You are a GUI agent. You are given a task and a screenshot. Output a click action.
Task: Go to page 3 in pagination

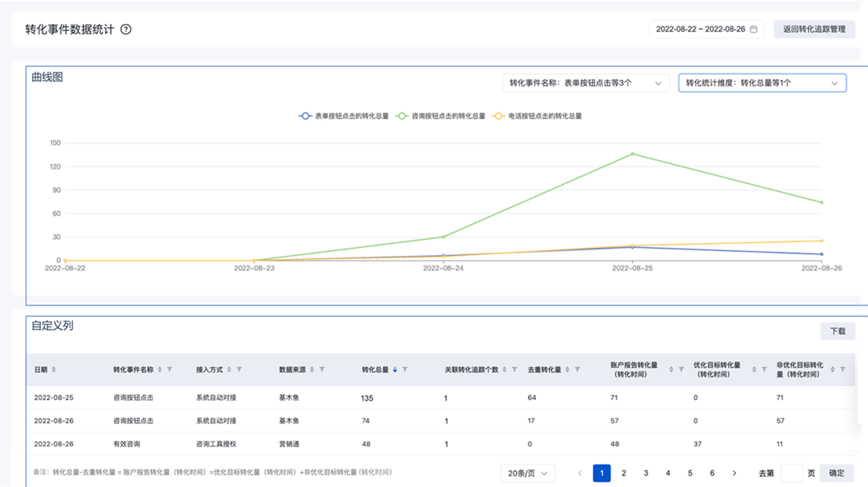pos(646,473)
